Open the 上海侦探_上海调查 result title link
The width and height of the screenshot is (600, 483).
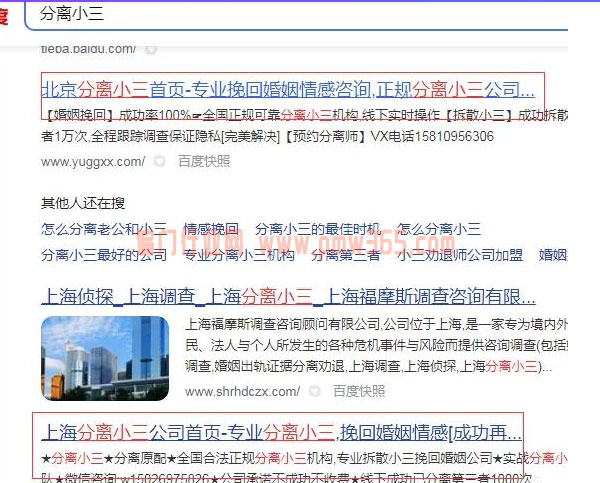coord(288,297)
